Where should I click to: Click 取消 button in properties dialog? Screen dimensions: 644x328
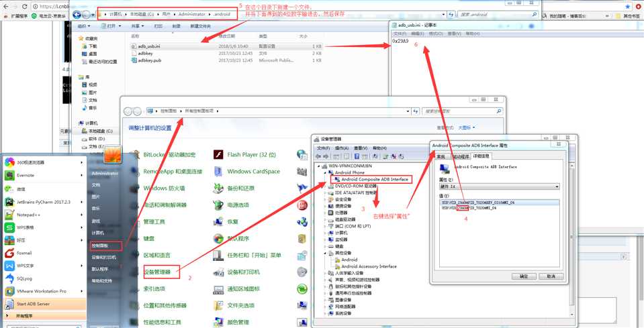[551, 277]
